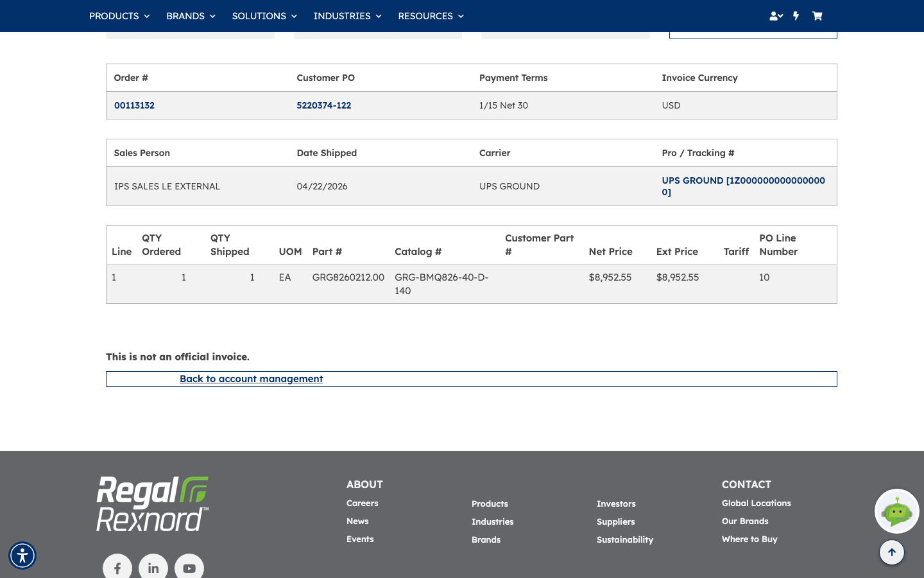This screenshot has height=578, width=924.
Task: Open the Suppliers footer link
Action: [x=616, y=522]
